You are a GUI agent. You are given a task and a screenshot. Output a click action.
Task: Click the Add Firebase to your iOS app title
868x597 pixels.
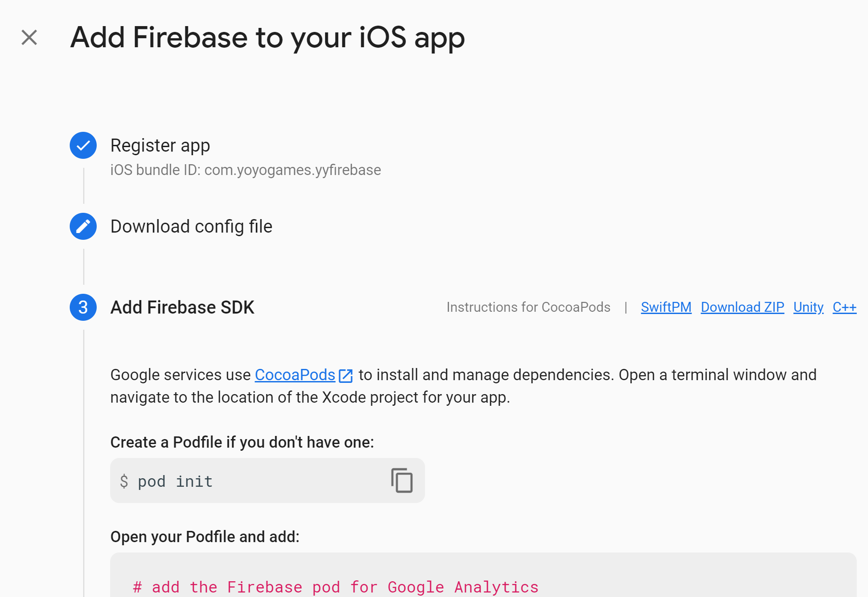268,37
